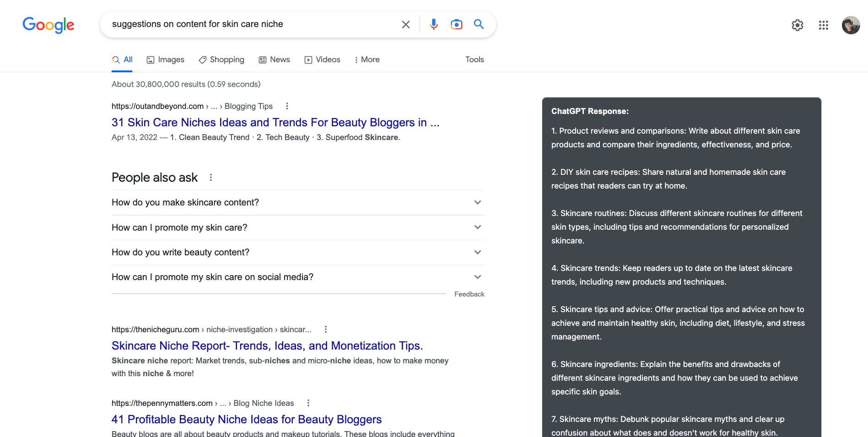Open '41 Profitable Beauty Niche Ideas' result

pyautogui.click(x=246, y=419)
